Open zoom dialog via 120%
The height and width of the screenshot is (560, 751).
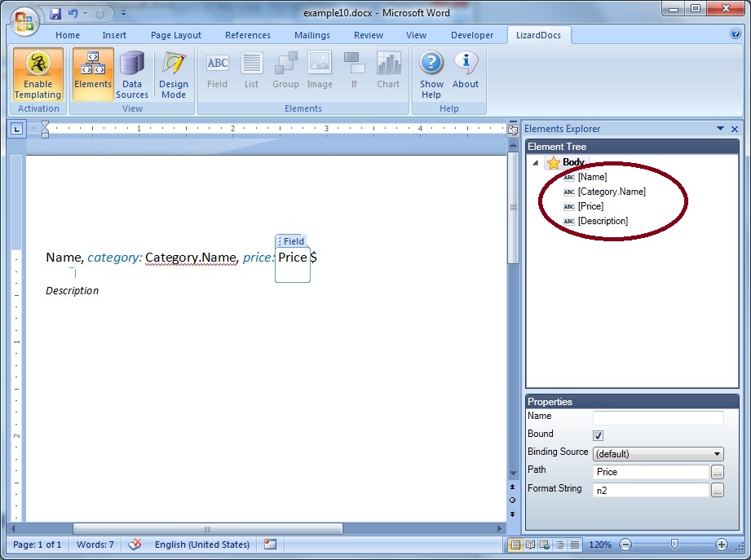pyautogui.click(x=599, y=545)
